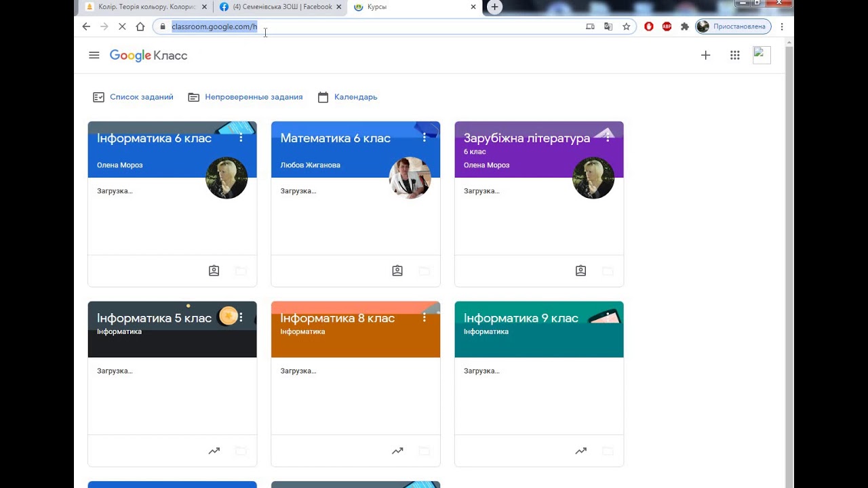This screenshot has height=488, width=868.
Task: Open options menu on Інформатика 5 клас card
Action: point(241,318)
